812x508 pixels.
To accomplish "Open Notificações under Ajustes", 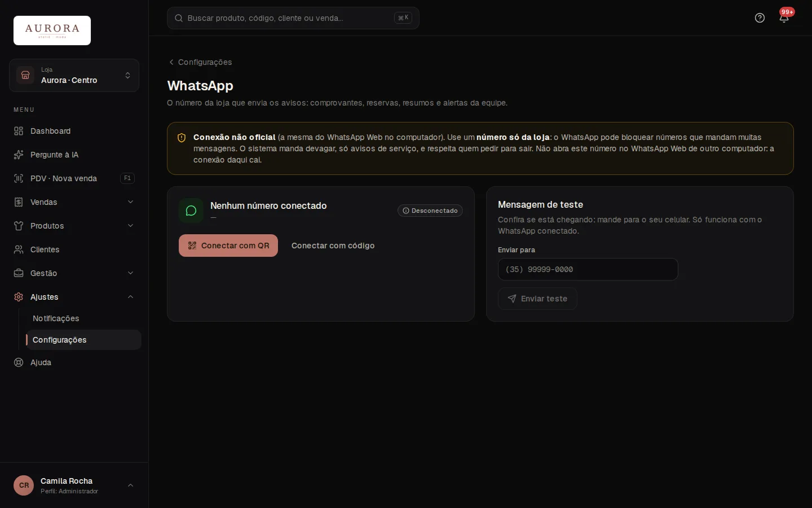I will pos(83,318).
